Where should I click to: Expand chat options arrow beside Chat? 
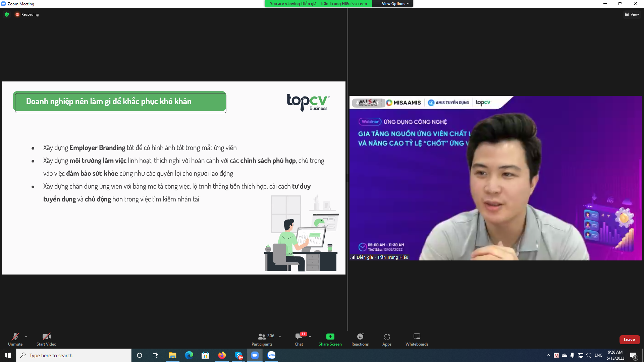tap(310, 337)
